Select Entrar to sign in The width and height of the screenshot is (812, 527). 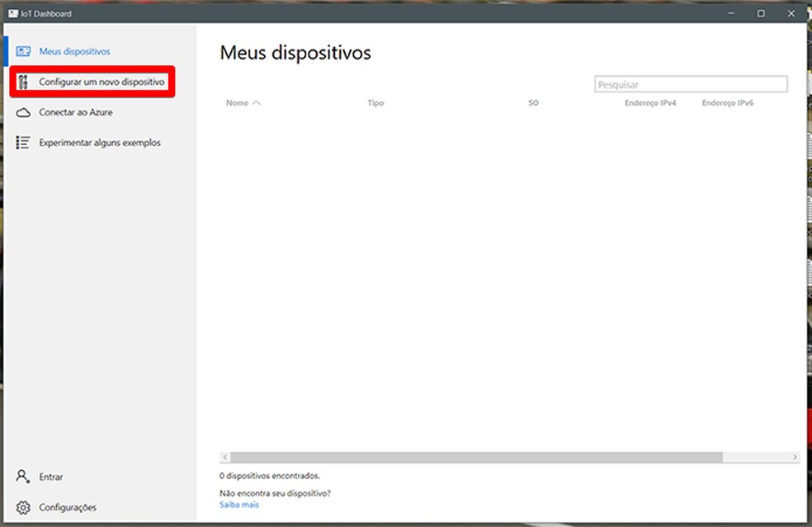coord(51,477)
